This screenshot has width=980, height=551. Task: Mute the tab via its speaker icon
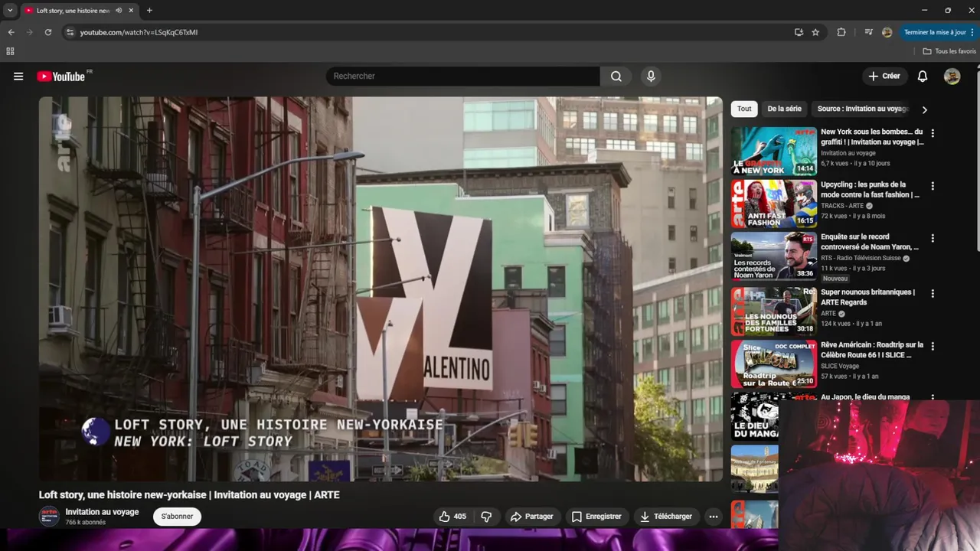tap(119, 11)
